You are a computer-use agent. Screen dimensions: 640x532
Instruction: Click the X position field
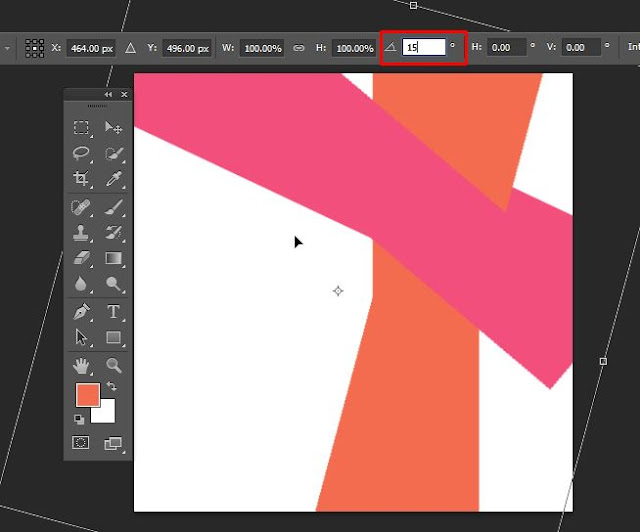point(91,48)
